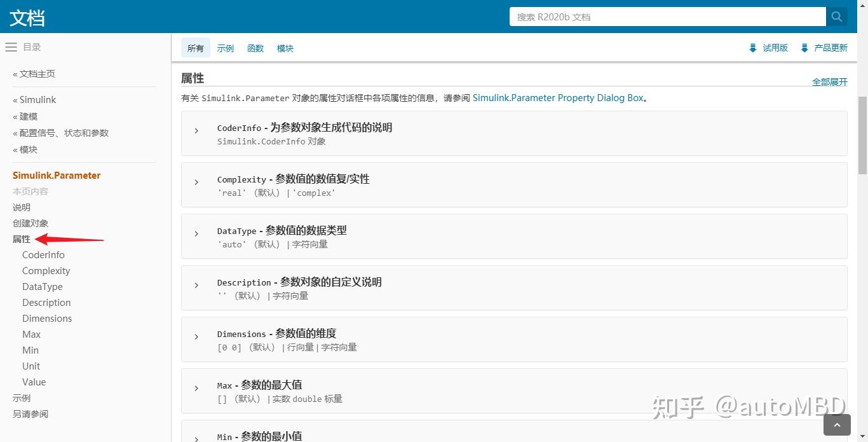868x442 pixels.
Task: Open the hamburger contents menu icon
Action: (x=11, y=47)
